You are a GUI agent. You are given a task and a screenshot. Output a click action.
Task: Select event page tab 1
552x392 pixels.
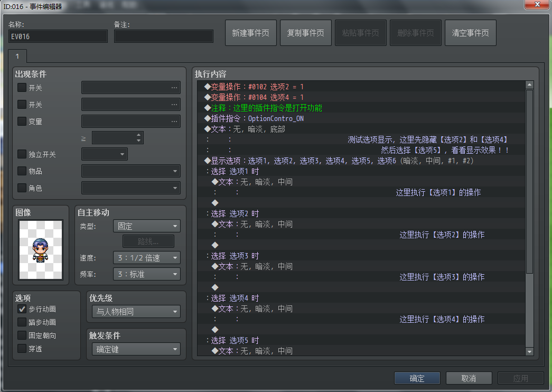tap(17, 57)
